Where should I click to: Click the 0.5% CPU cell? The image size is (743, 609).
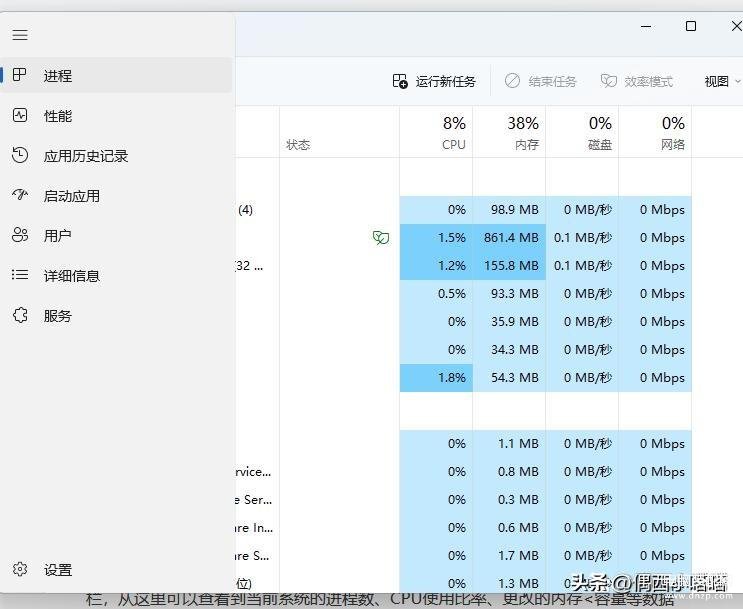(x=436, y=293)
